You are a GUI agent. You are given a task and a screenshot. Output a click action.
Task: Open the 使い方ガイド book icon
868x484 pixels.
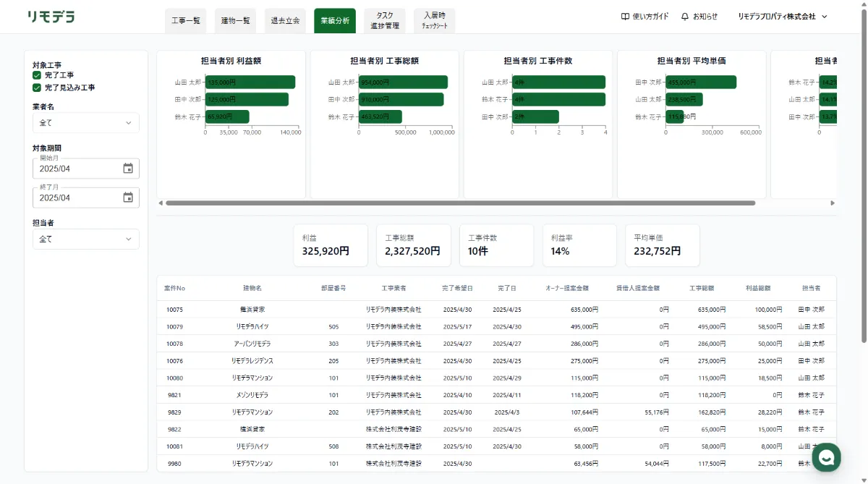coord(625,16)
